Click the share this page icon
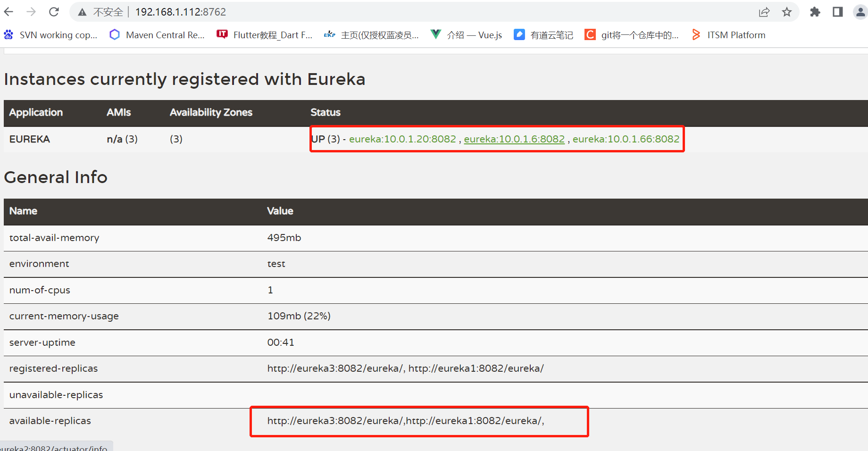The height and width of the screenshot is (451, 868). coord(764,12)
